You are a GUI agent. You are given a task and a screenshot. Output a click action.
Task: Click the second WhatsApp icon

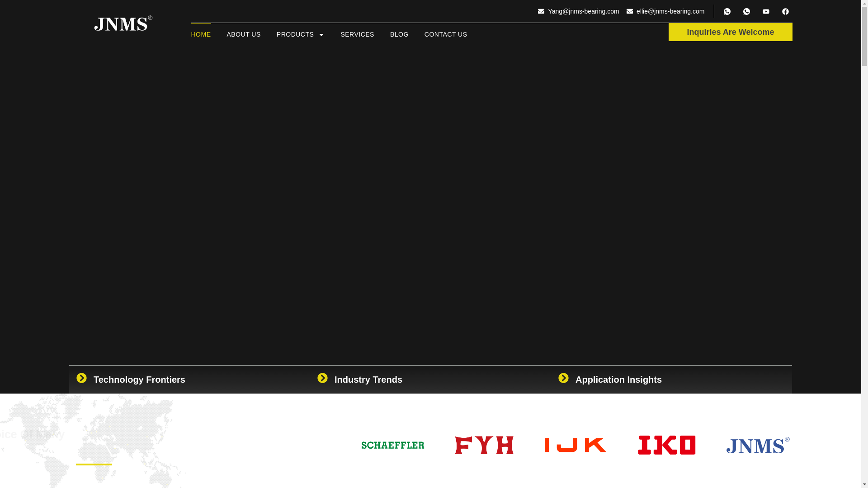[746, 12]
